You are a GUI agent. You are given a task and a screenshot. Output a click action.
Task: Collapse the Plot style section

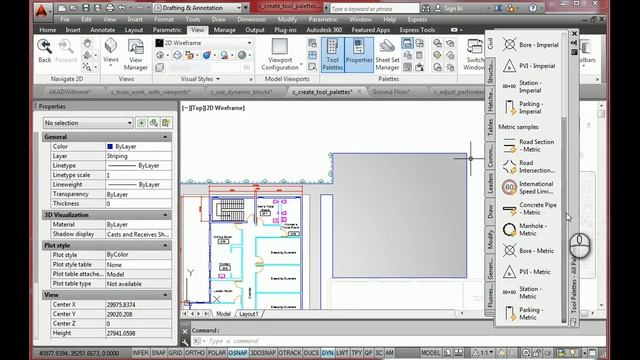click(165, 246)
